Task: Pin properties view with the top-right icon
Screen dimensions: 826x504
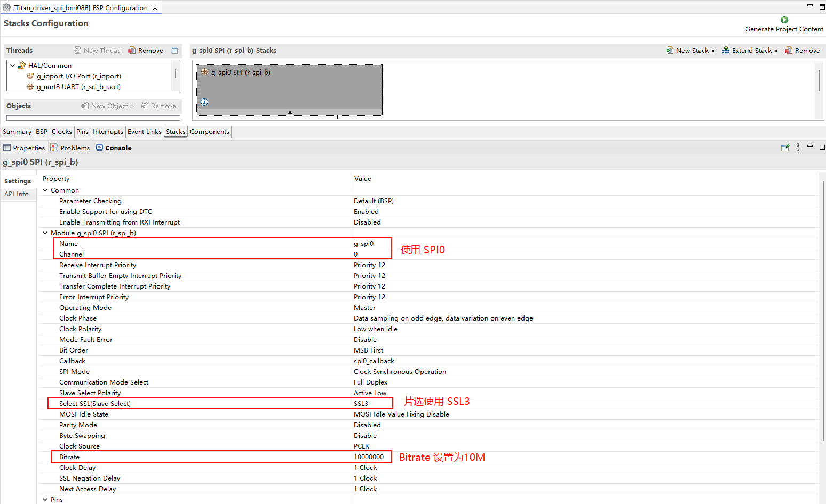Action: pos(785,148)
